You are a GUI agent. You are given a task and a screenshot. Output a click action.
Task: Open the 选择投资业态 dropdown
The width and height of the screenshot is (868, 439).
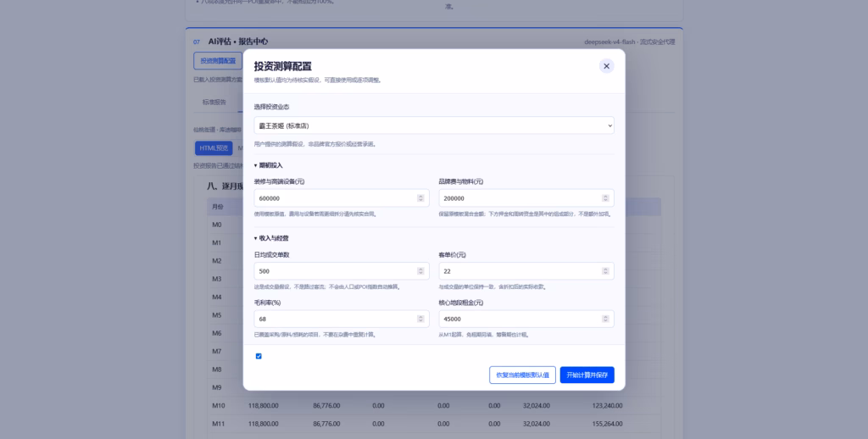click(x=434, y=125)
